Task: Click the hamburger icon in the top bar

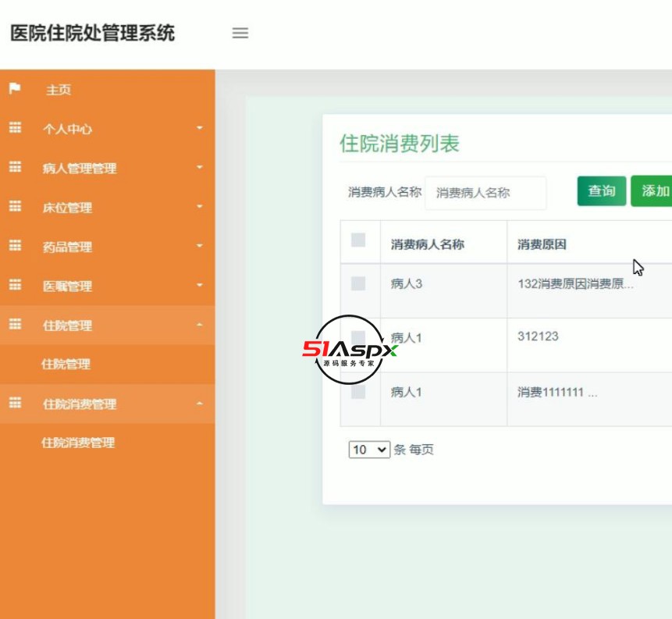Action: tap(240, 33)
